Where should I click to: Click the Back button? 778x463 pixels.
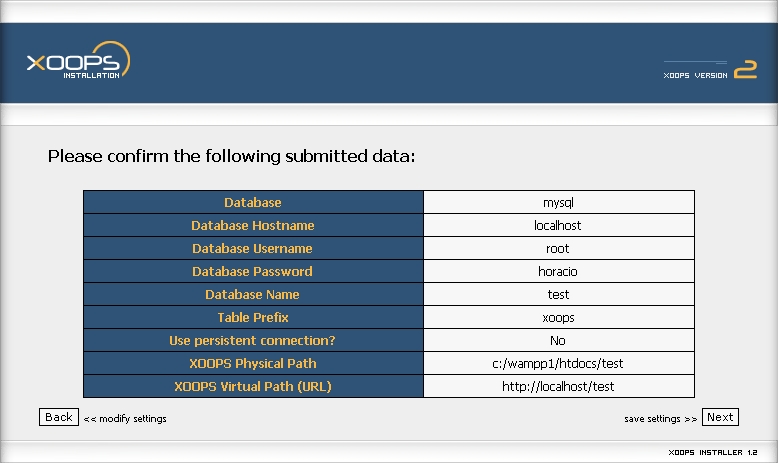pos(59,417)
